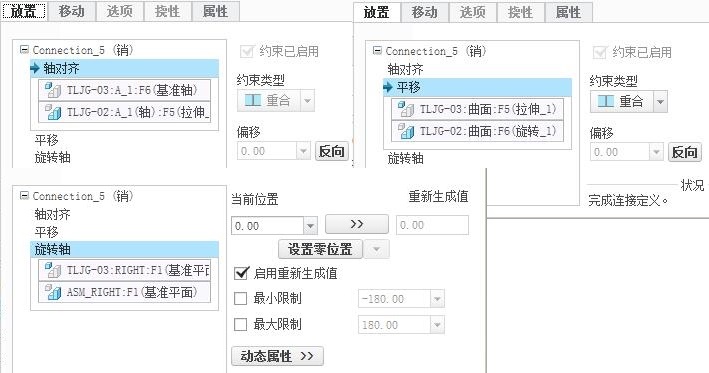The width and height of the screenshot is (709, 373).
Task: Open the 属性 tab in right panel
Action: 568,12
